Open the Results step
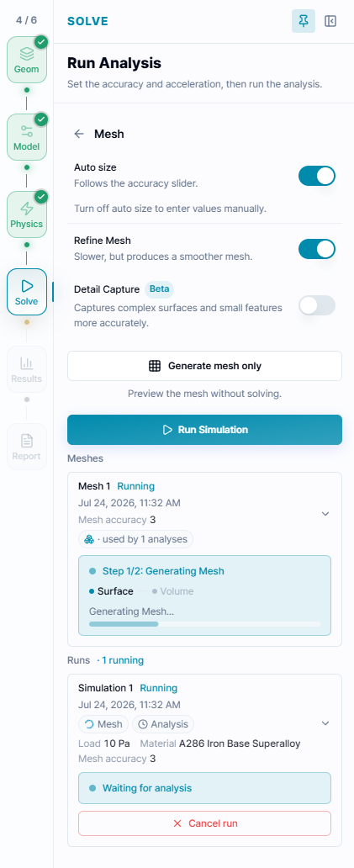Image resolution: width=354 pixels, height=868 pixels. (27, 369)
